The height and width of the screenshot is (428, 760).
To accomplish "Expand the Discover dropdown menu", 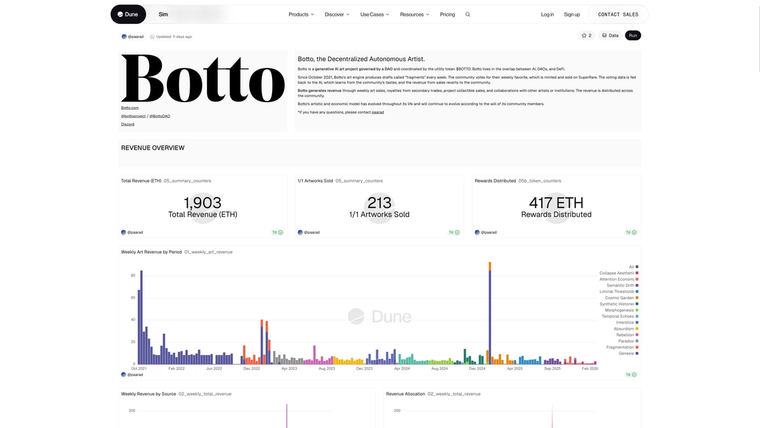I will 337,15.
